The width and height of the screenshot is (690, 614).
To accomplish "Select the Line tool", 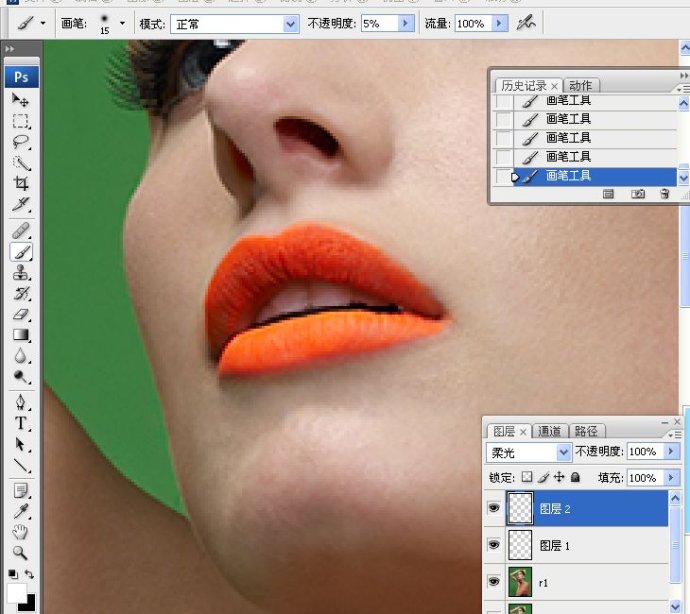I will pyautogui.click(x=20, y=465).
